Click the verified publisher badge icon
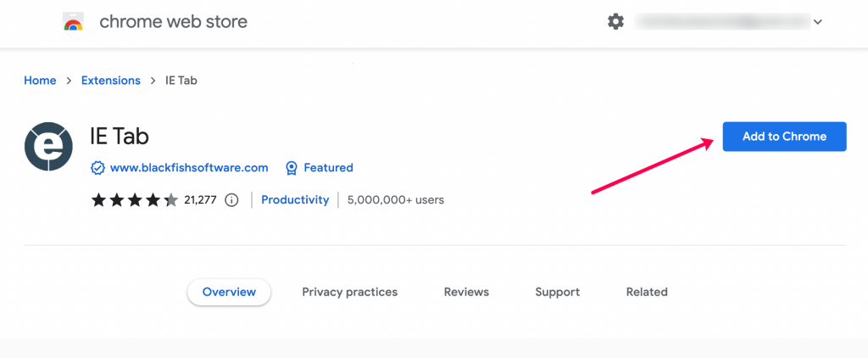The height and width of the screenshot is (358, 868). 98,168
